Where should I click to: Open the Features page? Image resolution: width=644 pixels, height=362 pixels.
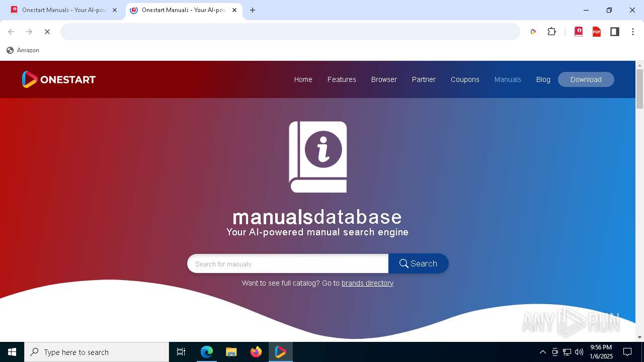342,79
